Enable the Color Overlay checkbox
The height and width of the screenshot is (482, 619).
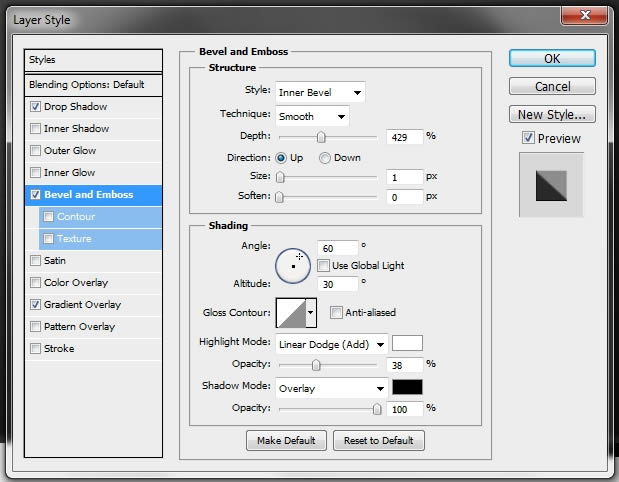36,283
